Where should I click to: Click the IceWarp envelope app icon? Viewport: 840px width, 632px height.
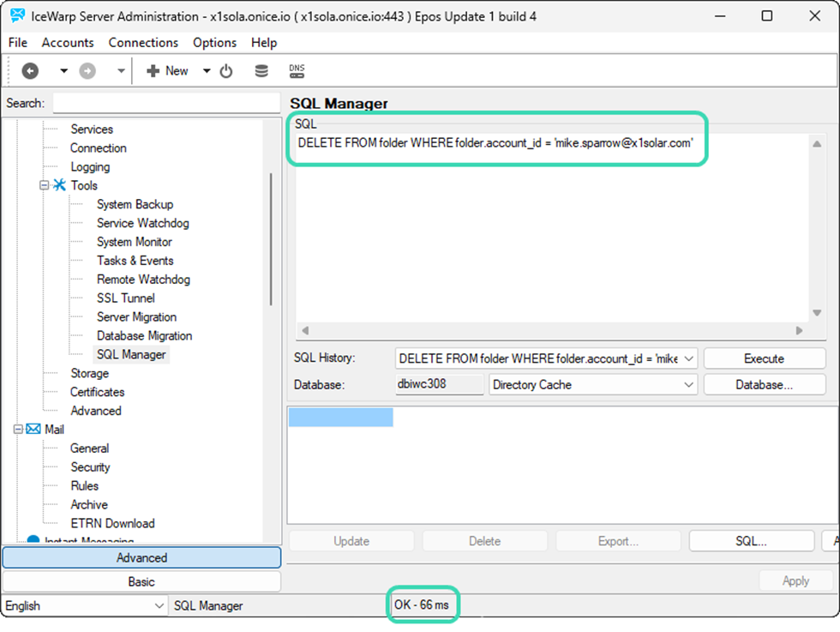pos(17,15)
